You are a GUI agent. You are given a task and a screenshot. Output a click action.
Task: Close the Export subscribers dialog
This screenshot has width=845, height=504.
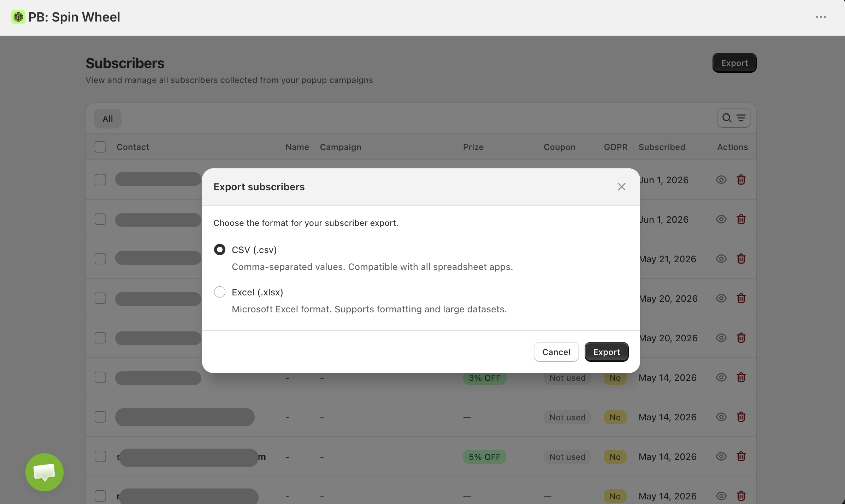[x=622, y=187]
